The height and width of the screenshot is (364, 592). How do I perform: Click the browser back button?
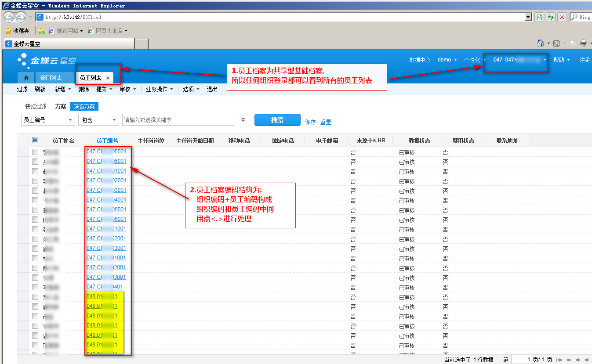tap(8, 17)
